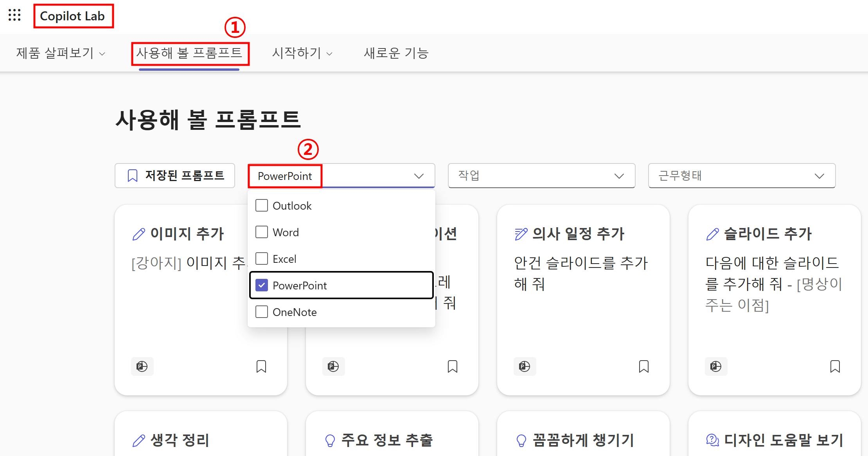Image resolution: width=868 pixels, height=456 pixels.
Task: Collapse the PowerPoint app filter dropdown
Action: point(419,176)
